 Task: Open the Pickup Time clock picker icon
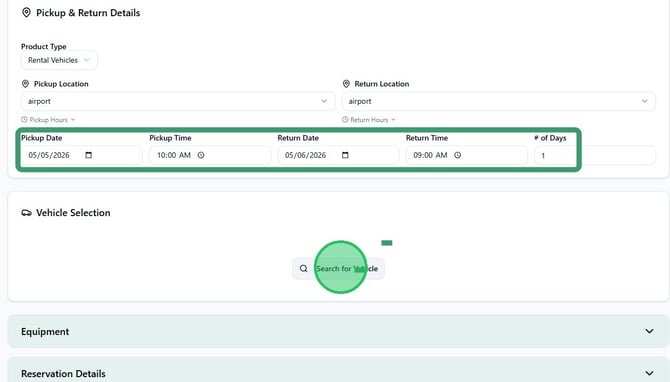click(201, 155)
